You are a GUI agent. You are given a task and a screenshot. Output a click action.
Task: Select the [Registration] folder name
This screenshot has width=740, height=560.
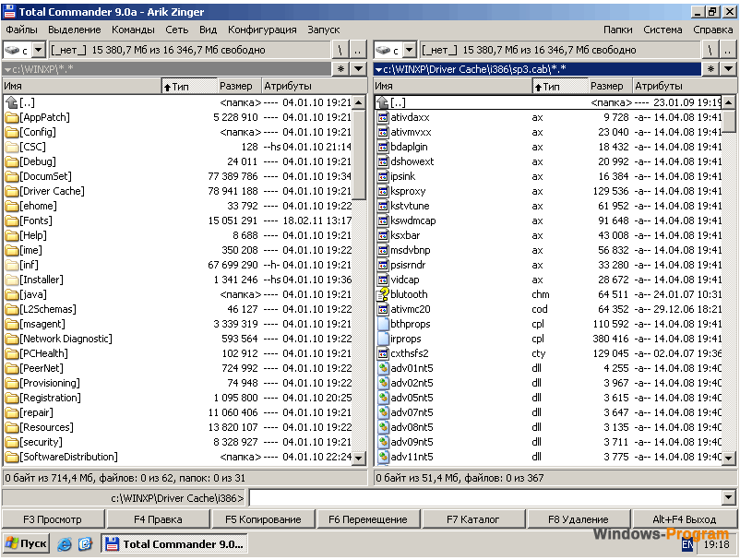pos(51,398)
